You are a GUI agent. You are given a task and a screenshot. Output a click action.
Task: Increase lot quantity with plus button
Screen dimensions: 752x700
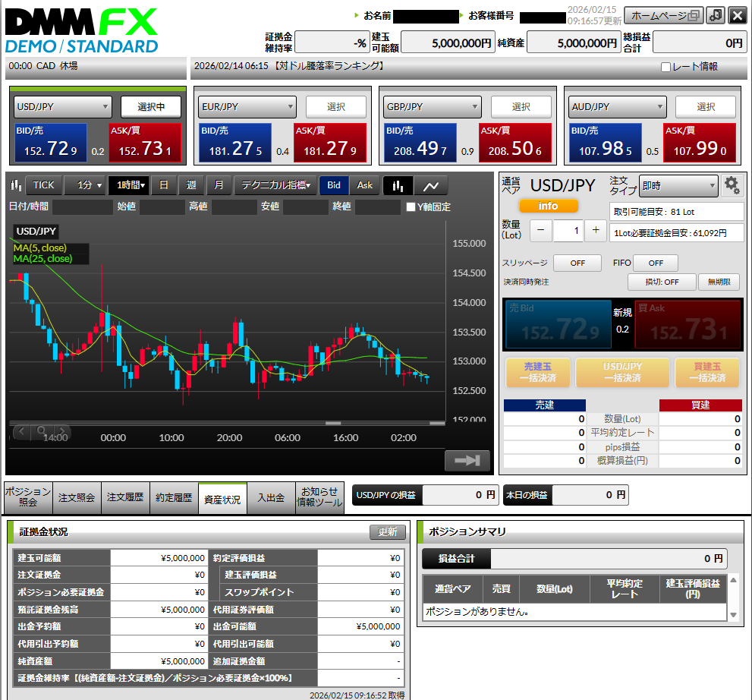(596, 230)
